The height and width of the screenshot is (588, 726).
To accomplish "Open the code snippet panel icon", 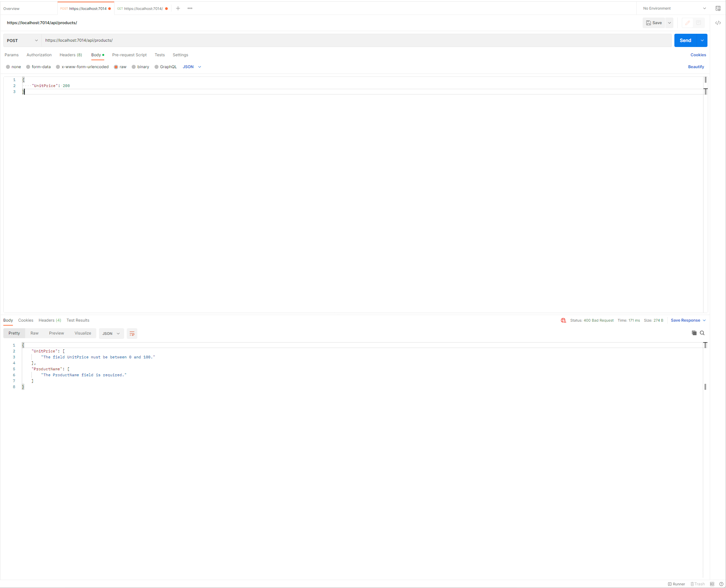I will pos(717,23).
